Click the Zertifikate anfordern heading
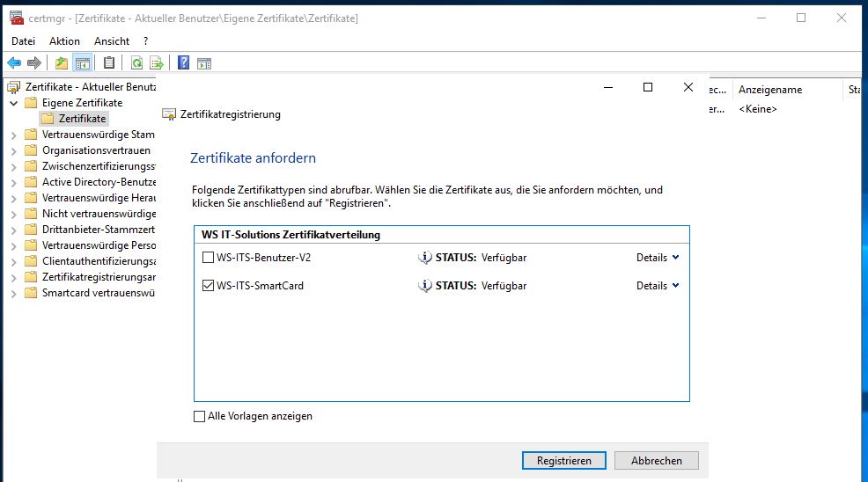 coord(253,157)
